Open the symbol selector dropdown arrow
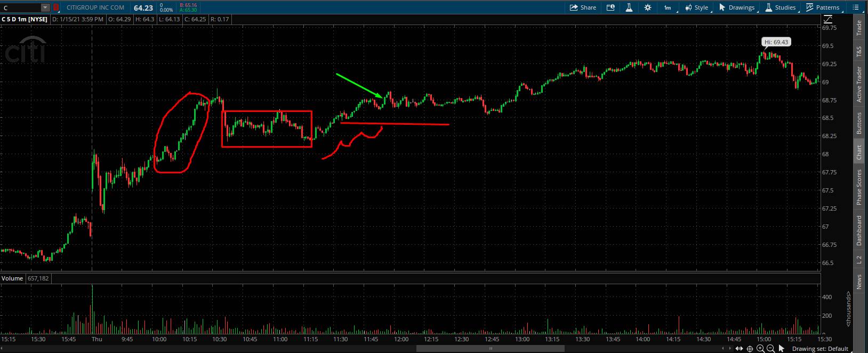 [45, 7]
